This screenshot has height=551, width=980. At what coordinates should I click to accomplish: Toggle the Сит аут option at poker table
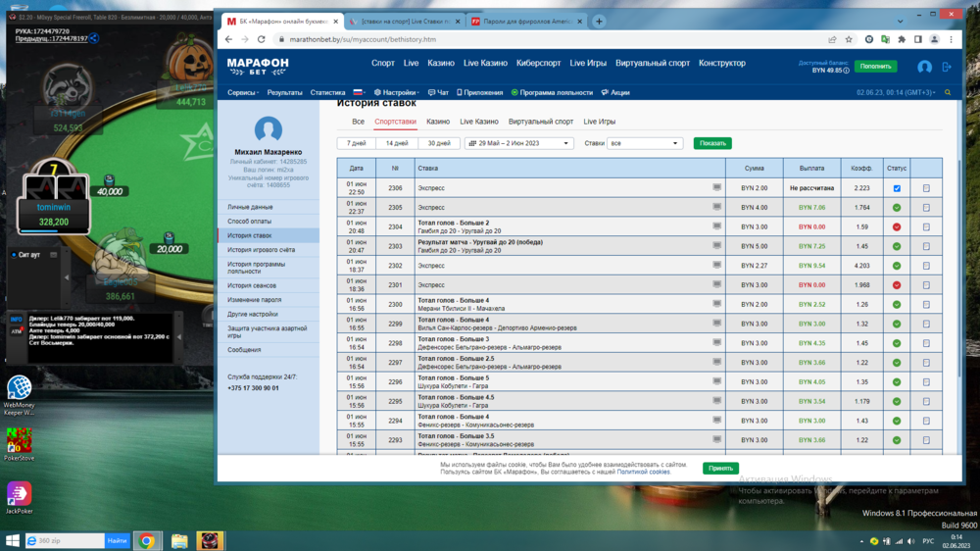point(14,255)
